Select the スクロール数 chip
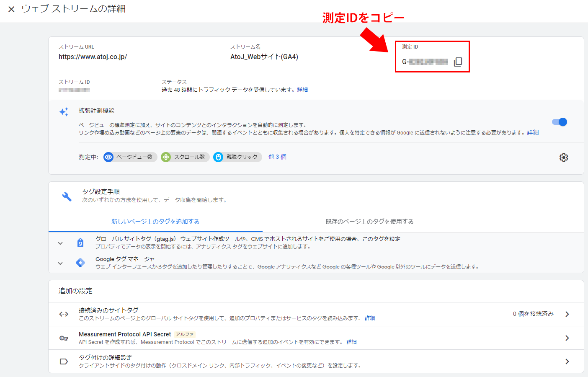 click(185, 157)
